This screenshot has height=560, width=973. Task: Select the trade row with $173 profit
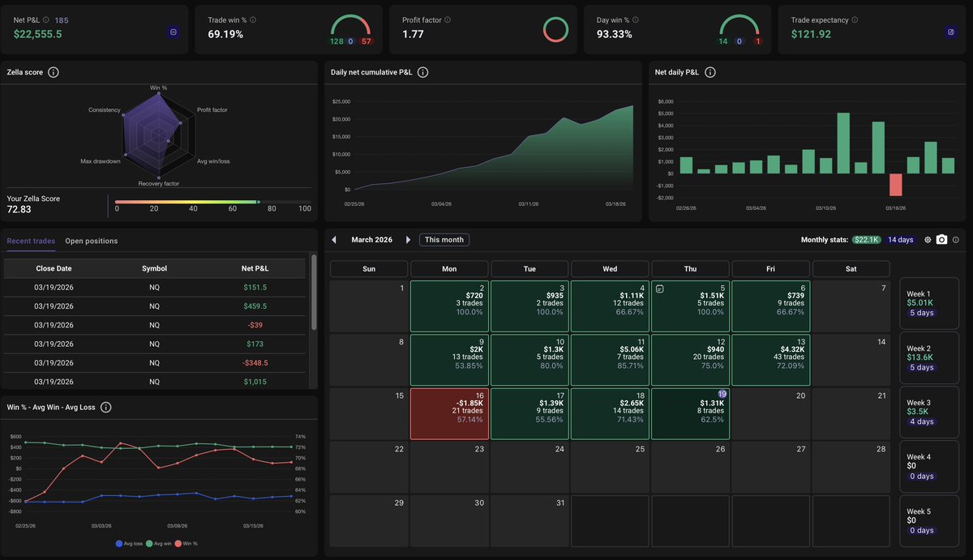pos(155,344)
